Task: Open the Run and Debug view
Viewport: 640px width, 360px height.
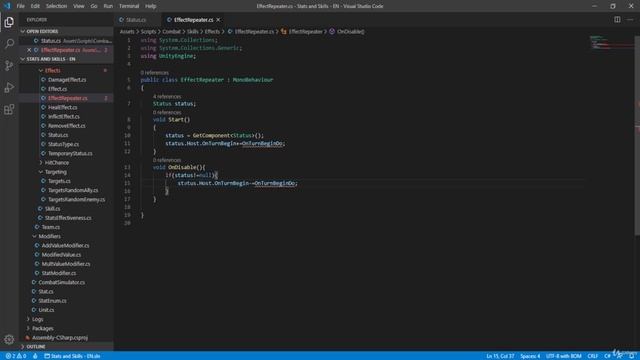Action: (9, 87)
